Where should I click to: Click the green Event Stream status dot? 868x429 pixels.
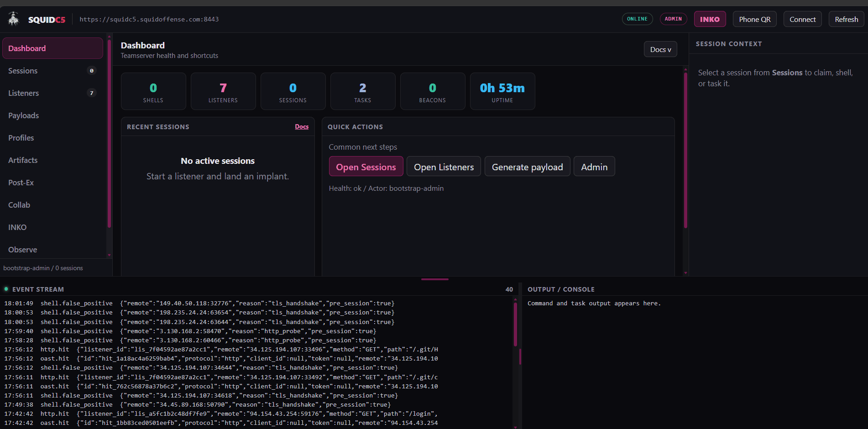coord(6,289)
